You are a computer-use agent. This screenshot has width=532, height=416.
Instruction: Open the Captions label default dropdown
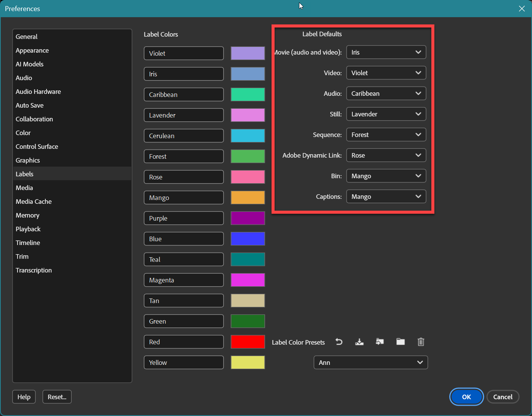(386, 196)
